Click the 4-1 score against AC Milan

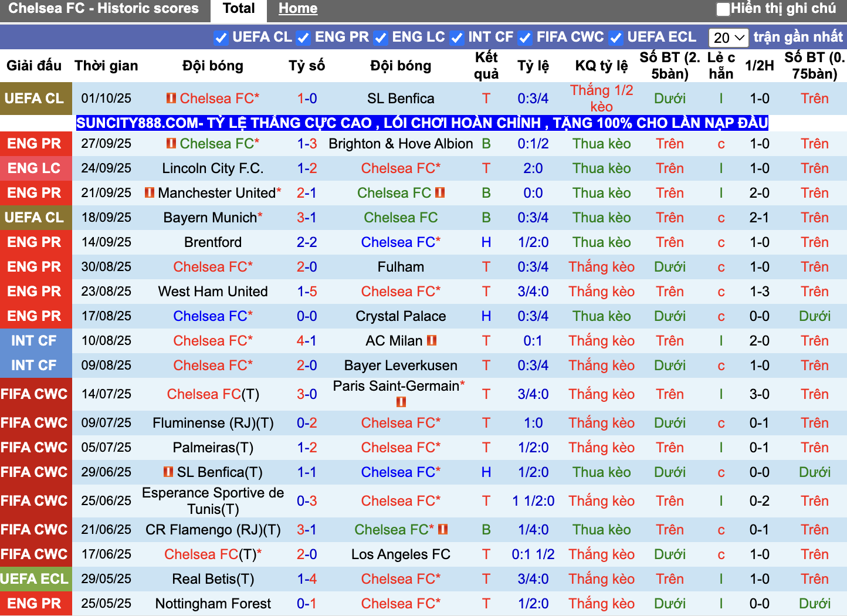(x=307, y=341)
